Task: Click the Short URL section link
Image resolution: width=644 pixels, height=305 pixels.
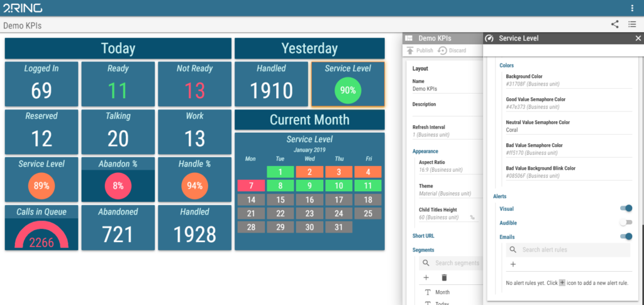Action: [x=423, y=236]
